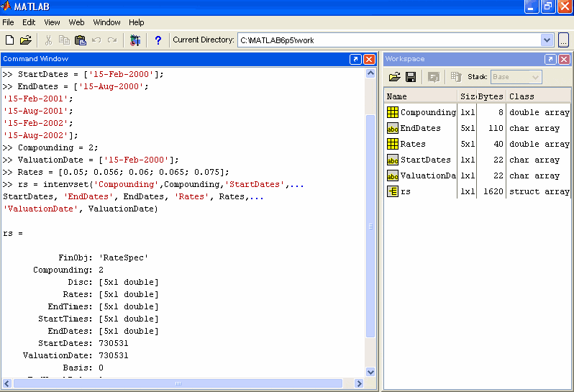Click the 'rs' variable name
The image size is (574, 392).
405,191
